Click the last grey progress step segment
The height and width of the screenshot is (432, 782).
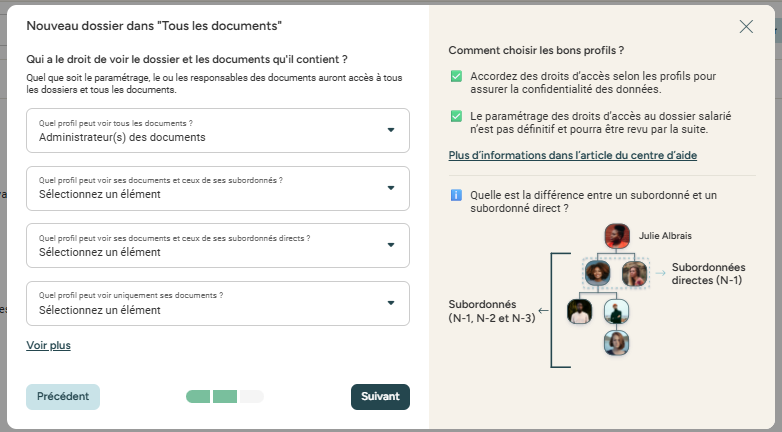251,397
